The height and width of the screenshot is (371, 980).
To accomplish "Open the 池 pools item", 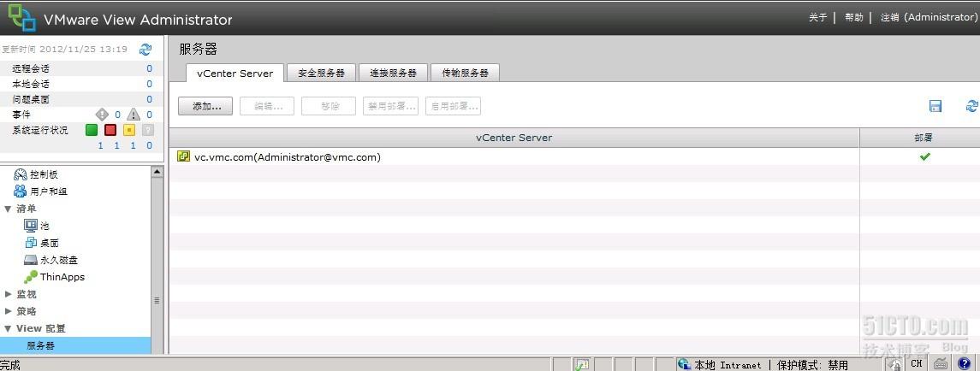I will (x=36, y=226).
